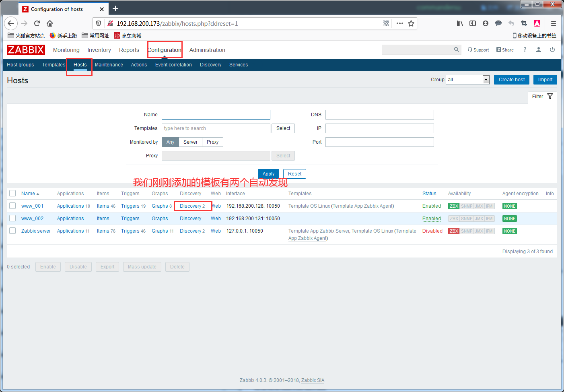This screenshot has width=564, height=392.
Task: Open new browser tab with plus
Action: click(115, 8)
